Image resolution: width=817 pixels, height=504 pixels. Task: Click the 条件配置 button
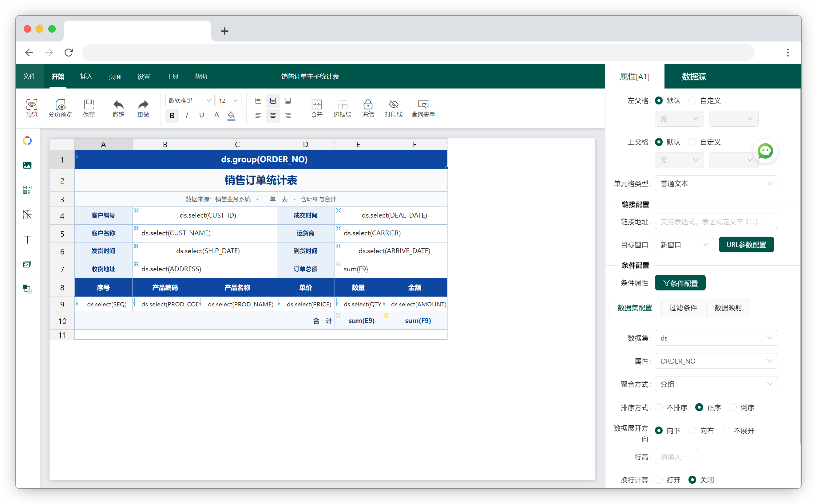(680, 283)
